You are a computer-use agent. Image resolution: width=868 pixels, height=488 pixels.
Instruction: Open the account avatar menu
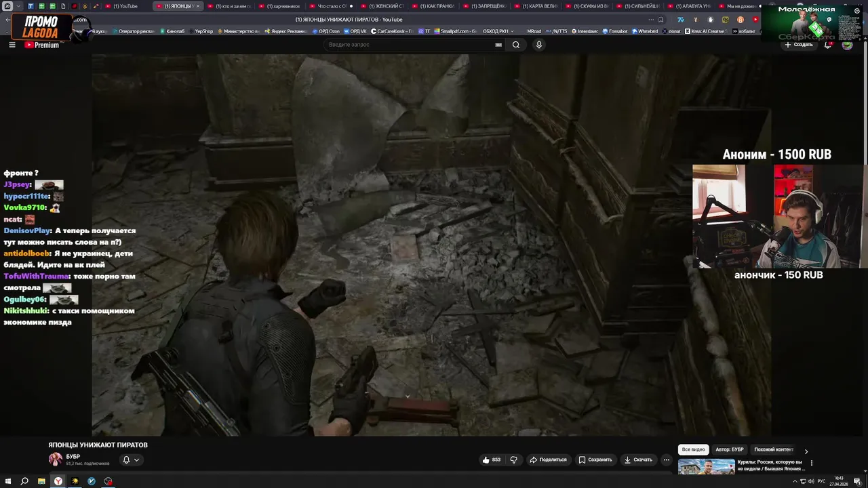click(x=847, y=45)
